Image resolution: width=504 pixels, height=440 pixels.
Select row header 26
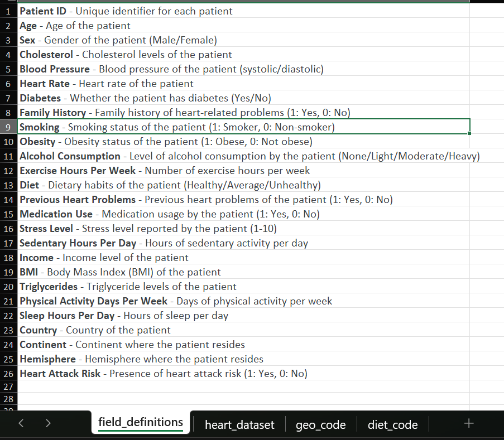[8, 373]
